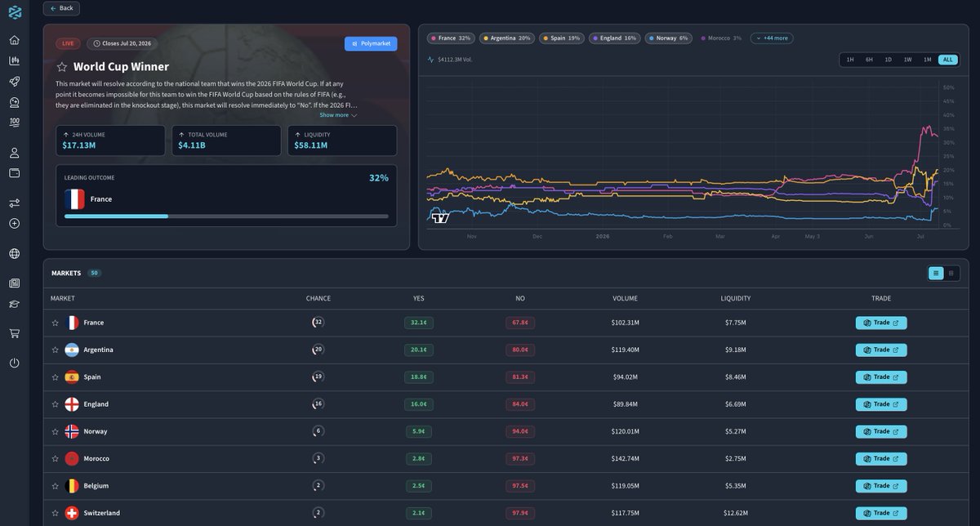Expand the +44 more outcomes dropdown
Viewport: 980px width, 526px height.
pyautogui.click(x=772, y=38)
